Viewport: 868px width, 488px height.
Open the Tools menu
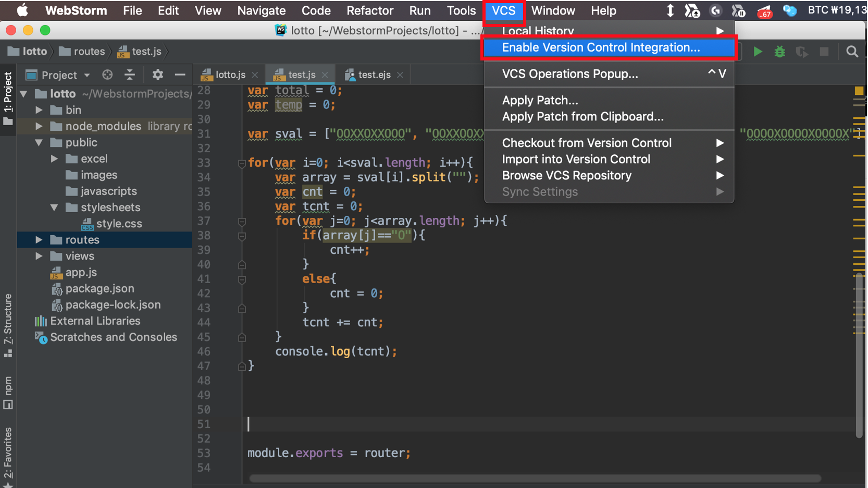point(461,10)
